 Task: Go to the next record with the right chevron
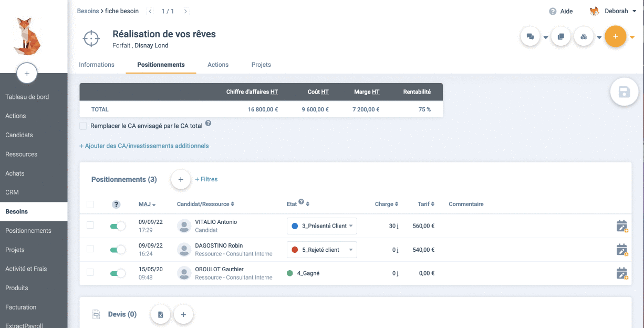coord(185,11)
